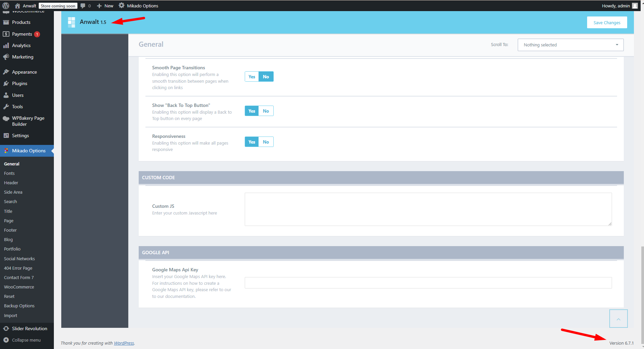Click the WordPress logo icon
The width and height of the screenshot is (644, 349).
[x=6, y=6]
